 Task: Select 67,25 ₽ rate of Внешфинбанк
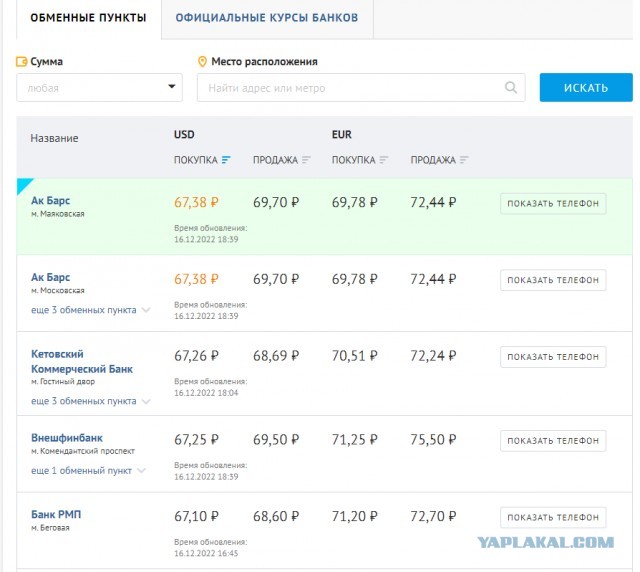pos(196,440)
